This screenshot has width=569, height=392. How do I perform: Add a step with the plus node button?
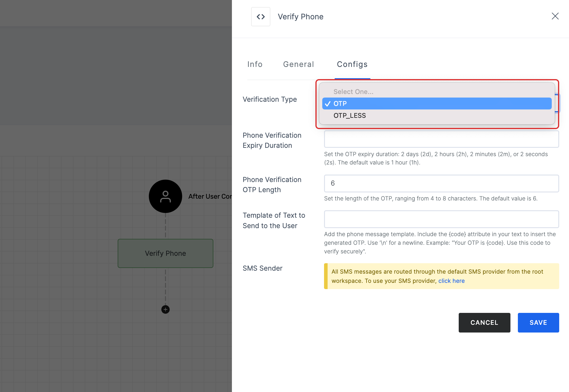click(x=165, y=310)
